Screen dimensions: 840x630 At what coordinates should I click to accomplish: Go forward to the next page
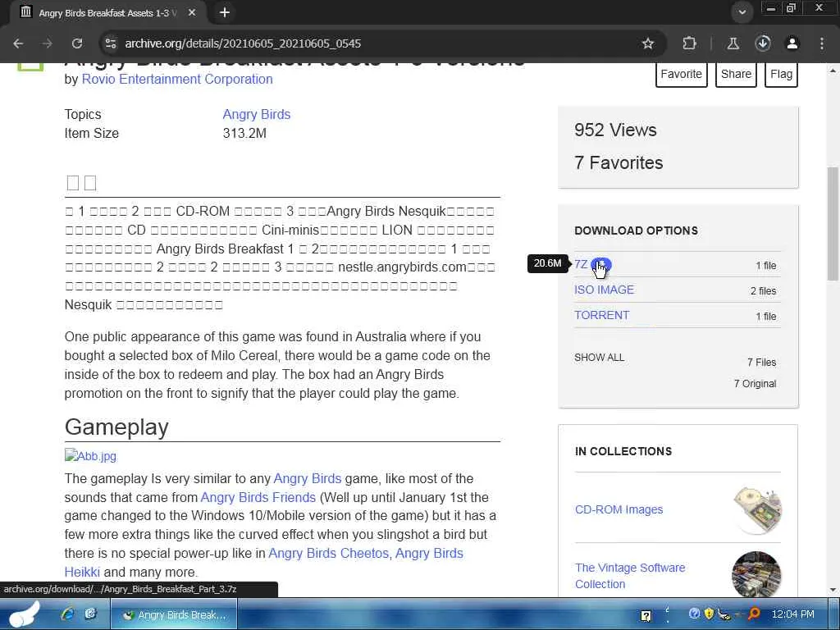47,43
